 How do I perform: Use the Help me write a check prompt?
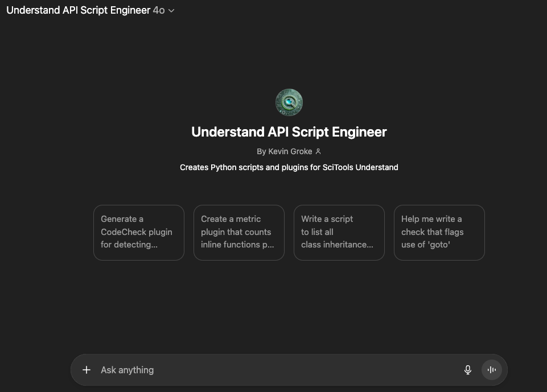[439, 232]
